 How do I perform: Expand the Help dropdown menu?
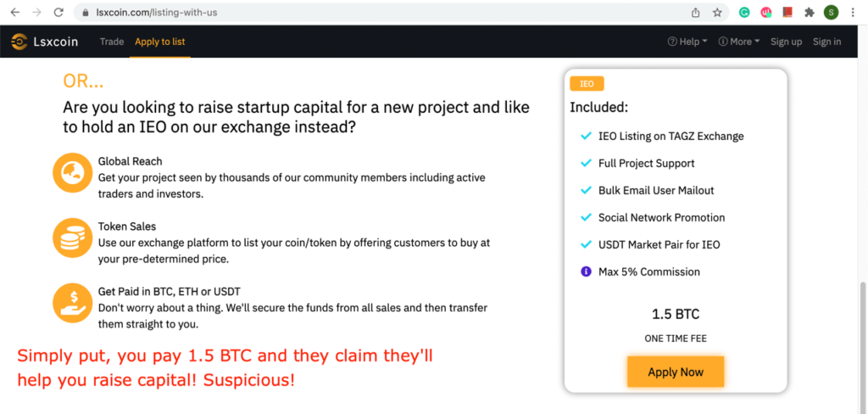[687, 42]
